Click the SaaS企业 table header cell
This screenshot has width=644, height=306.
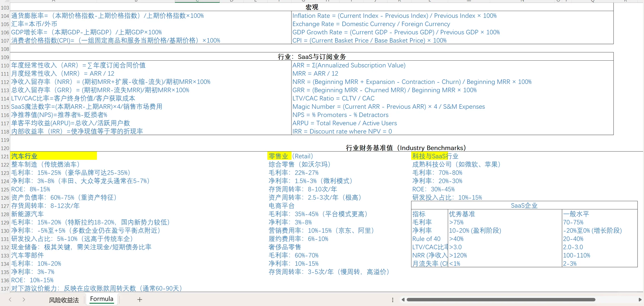click(x=524, y=205)
